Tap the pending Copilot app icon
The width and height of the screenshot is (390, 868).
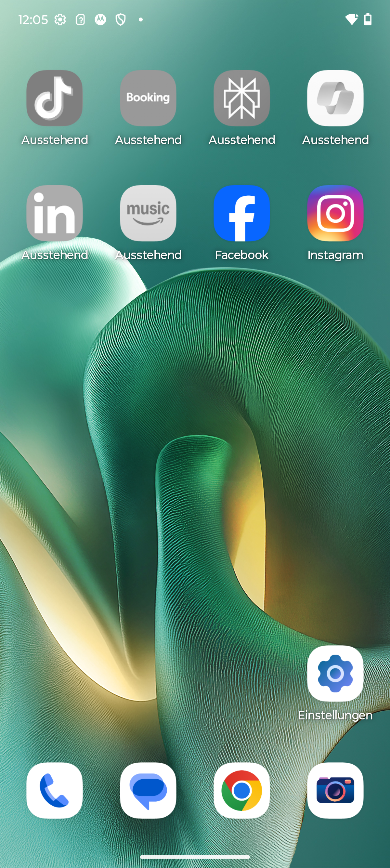tap(335, 98)
